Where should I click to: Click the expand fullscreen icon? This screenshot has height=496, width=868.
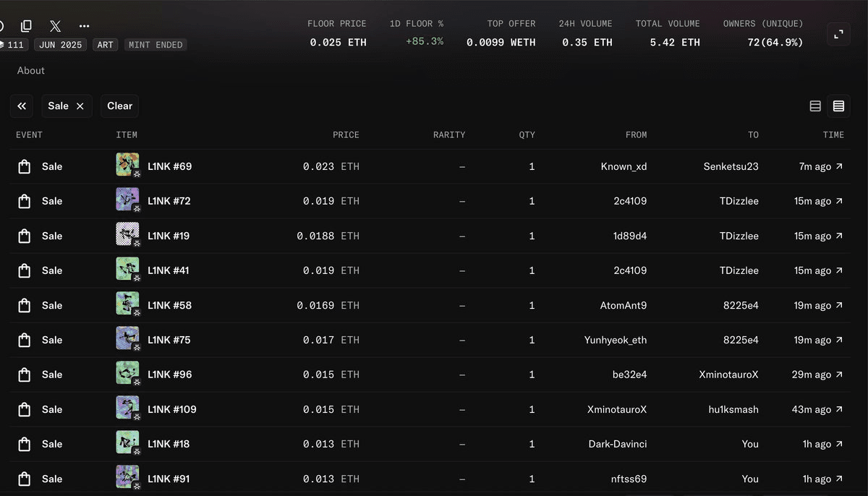[838, 34]
